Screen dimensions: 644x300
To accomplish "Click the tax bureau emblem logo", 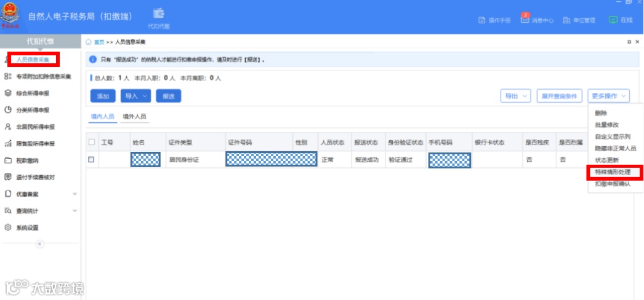I will [10, 15].
